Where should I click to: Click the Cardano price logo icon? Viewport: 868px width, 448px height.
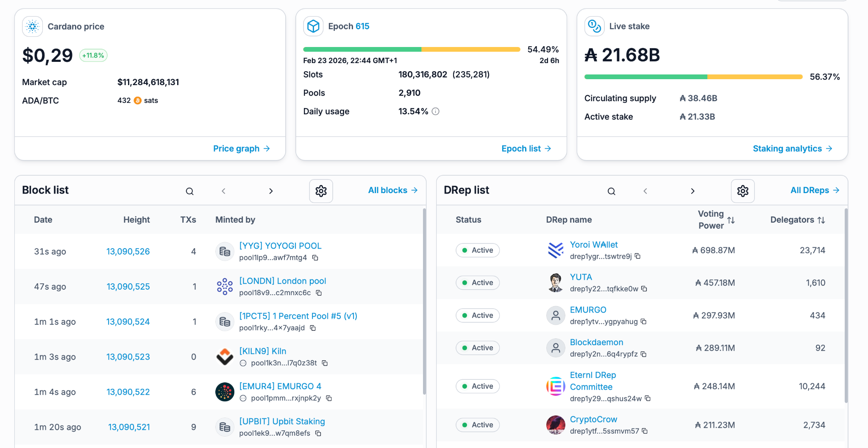[32, 26]
